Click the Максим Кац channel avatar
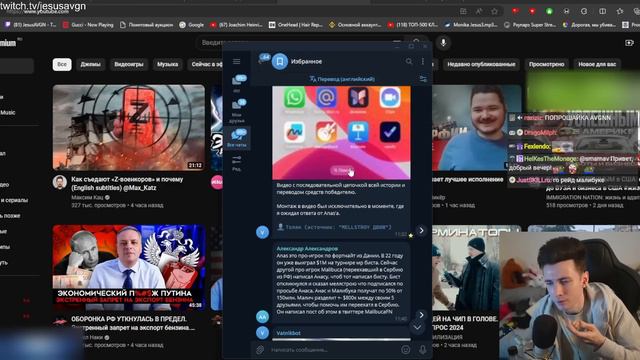Image resolution: width=640 pixels, height=360 pixels. tap(60, 182)
